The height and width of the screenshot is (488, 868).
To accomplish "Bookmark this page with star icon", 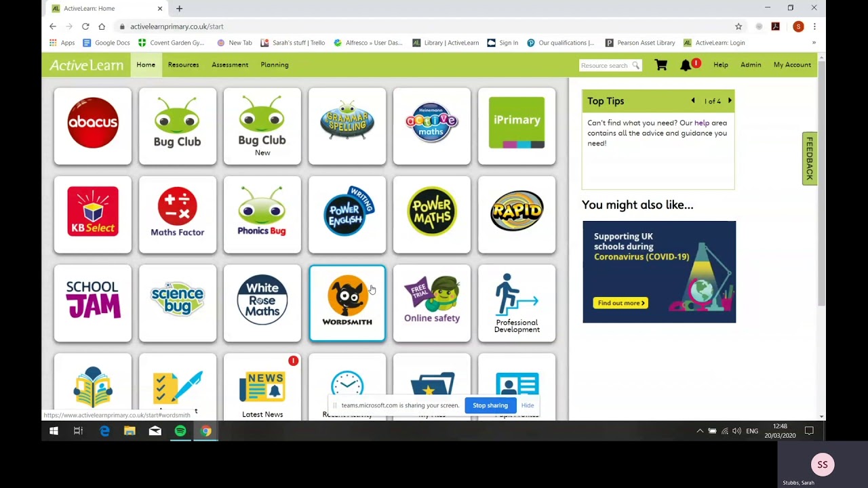I will 738,26.
